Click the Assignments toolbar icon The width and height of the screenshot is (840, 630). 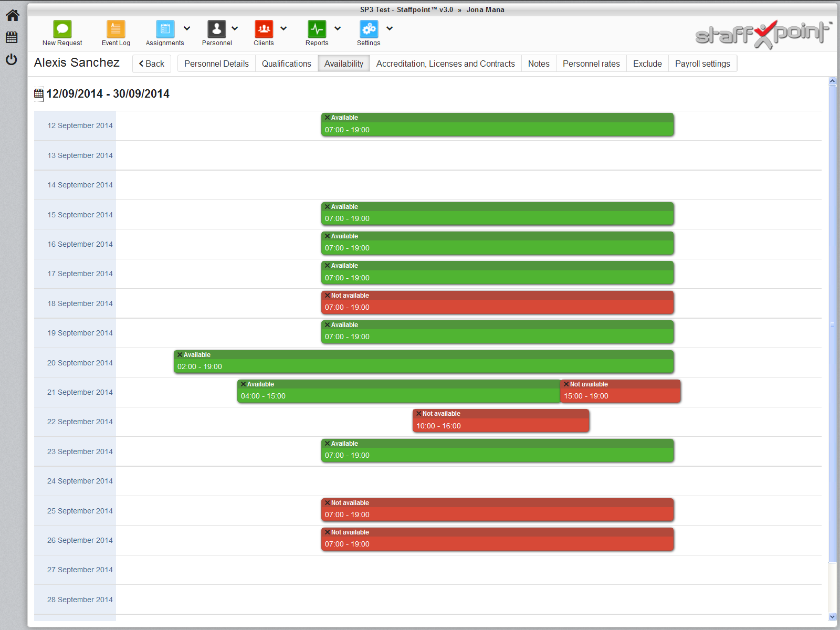pos(165,29)
